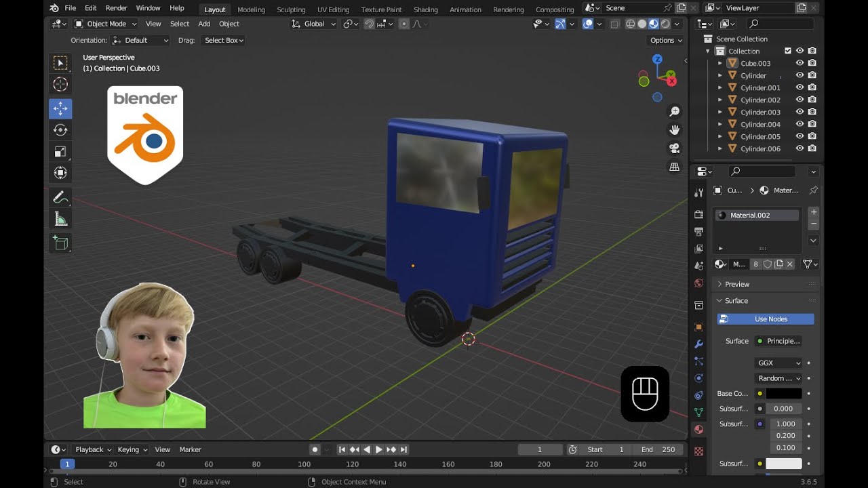Select the Add Cube tool
Image resolution: width=868 pixels, height=488 pixels.
(x=60, y=243)
